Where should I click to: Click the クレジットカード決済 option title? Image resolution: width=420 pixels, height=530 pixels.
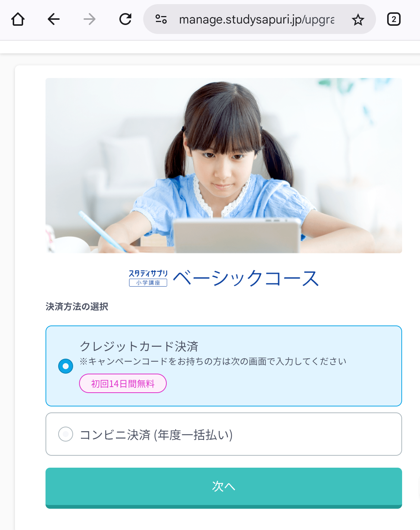pyautogui.click(x=139, y=346)
